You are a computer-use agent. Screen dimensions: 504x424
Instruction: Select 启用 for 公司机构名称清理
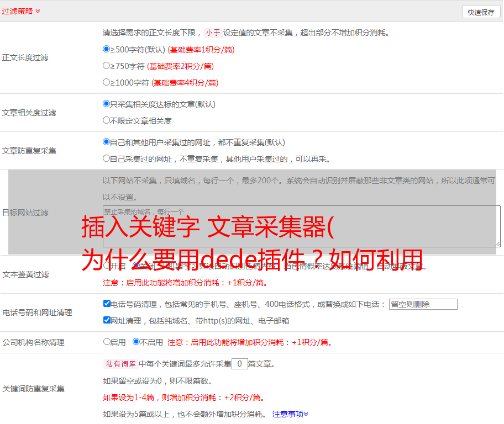tap(107, 342)
